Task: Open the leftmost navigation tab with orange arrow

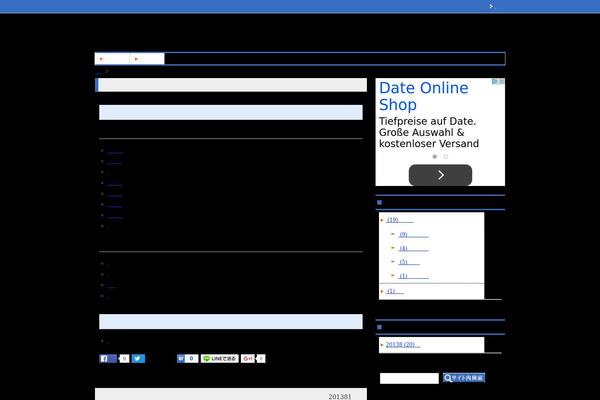Action: (112, 59)
